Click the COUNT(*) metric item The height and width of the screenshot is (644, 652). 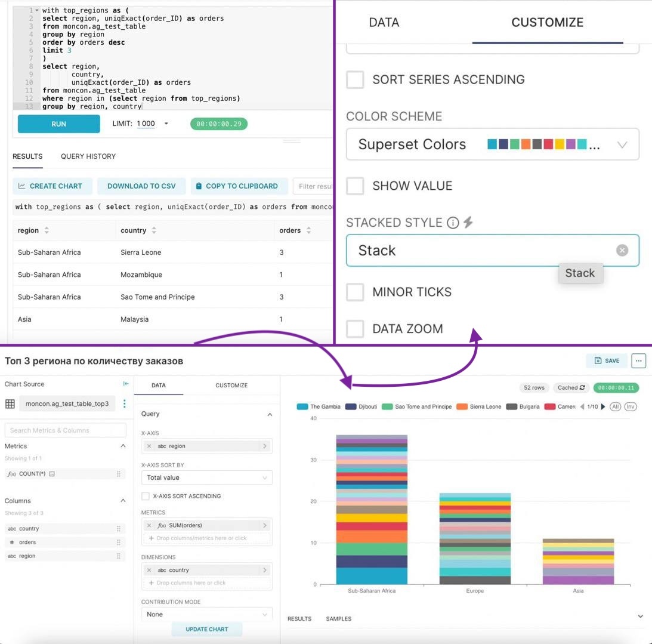65,474
